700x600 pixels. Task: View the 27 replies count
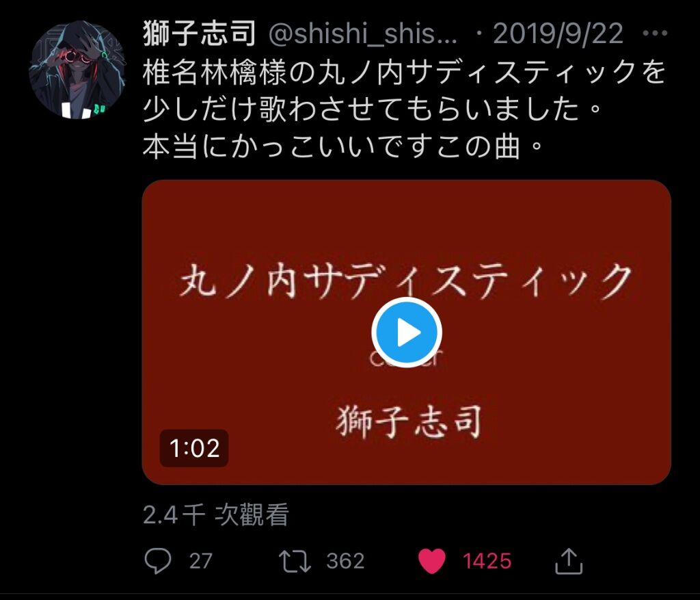(x=200, y=561)
